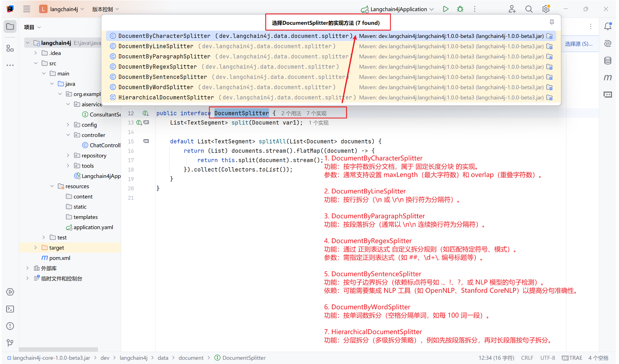This screenshot has height=364, width=619.
Task: Select the templates folder
Action: 82,217
